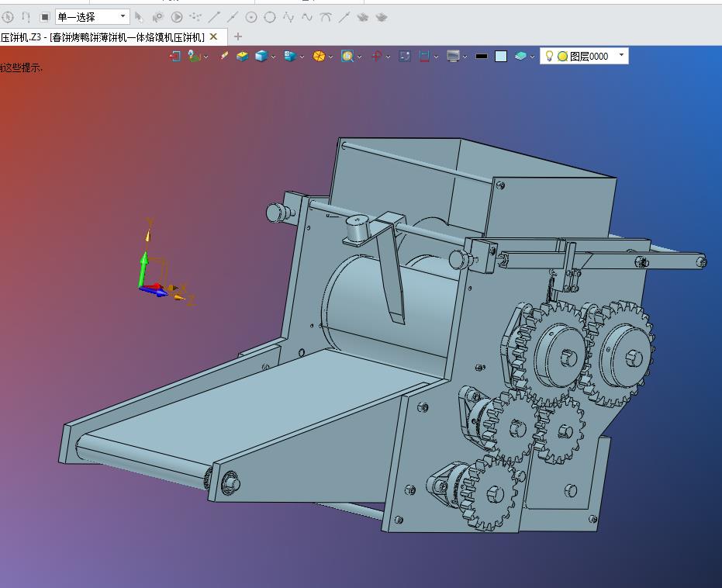Image resolution: width=722 pixels, height=588 pixels.
Task: Click the light blue background color swatch
Action: click(x=501, y=56)
